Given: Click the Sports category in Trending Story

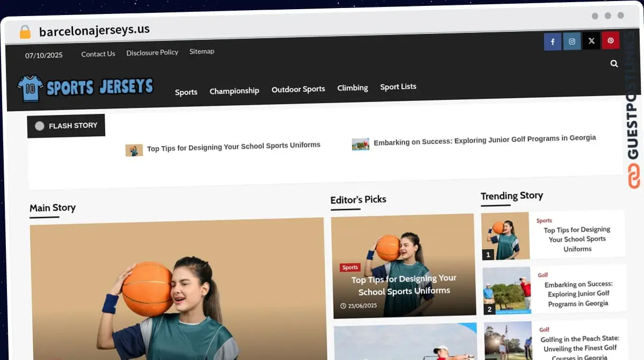Looking at the screenshot, I should (544, 220).
